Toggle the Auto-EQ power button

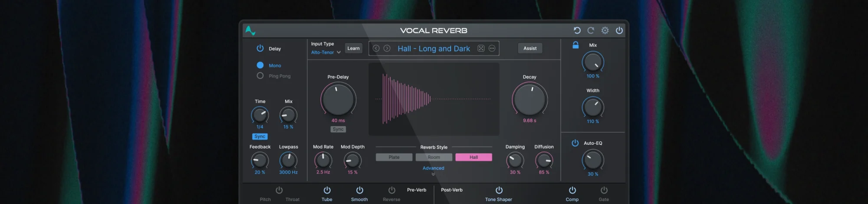point(575,143)
